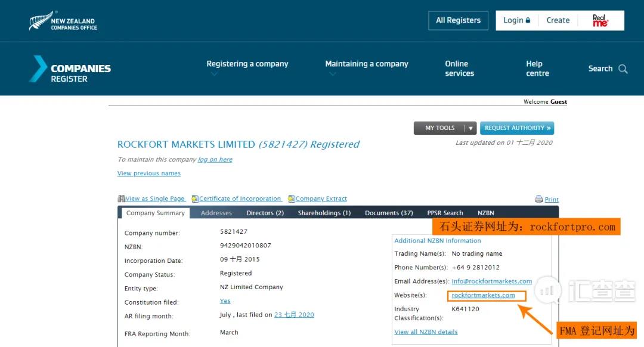Click Additional NZBN Information heading
The width and height of the screenshot is (644, 347).
click(x=438, y=241)
